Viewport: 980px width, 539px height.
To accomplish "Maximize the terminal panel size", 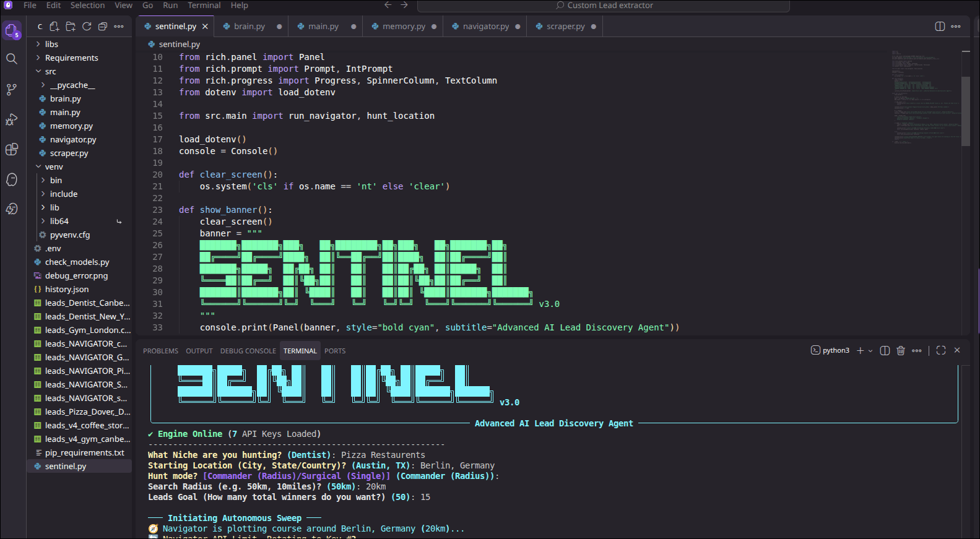I will tap(941, 350).
